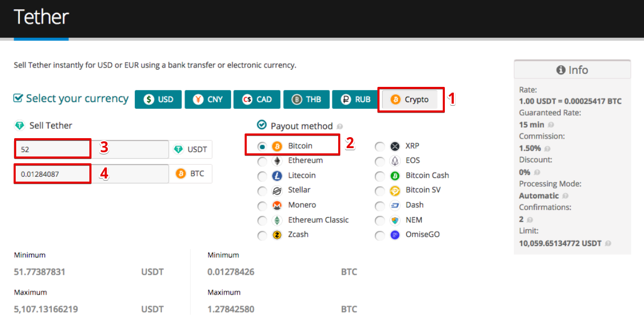
Task: Choose XRP as payout method
Action: (x=380, y=146)
